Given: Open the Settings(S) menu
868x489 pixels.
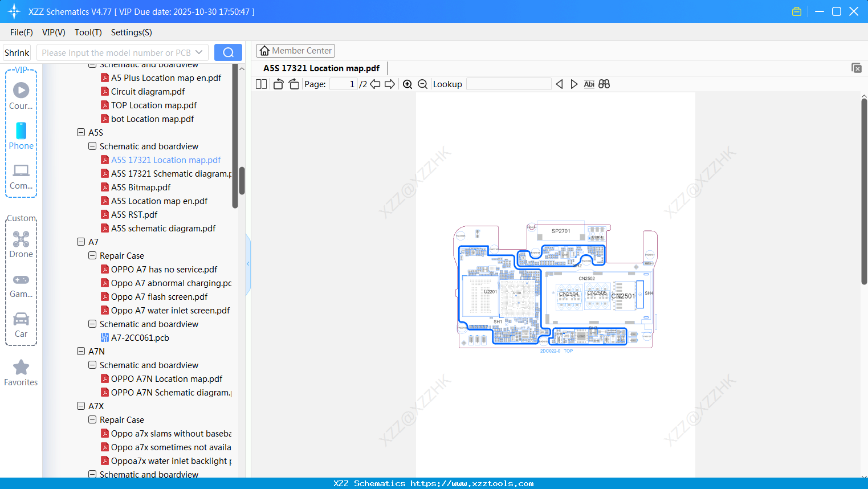Looking at the screenshot, I should (131, 32).
